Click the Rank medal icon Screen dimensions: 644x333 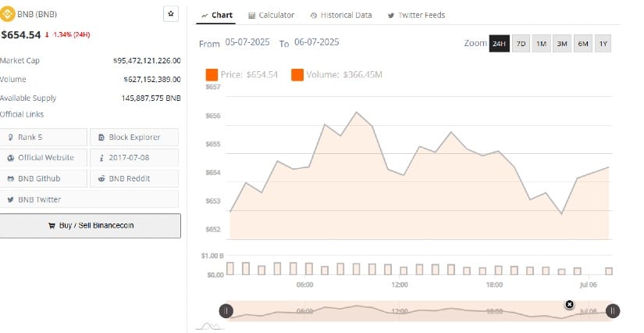coord(11,138)
